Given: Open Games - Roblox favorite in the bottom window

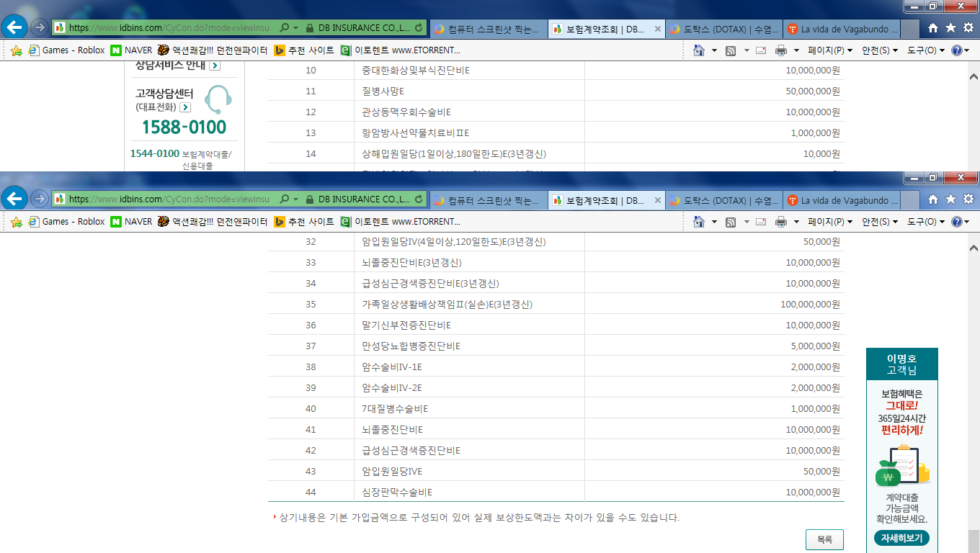Looking at the screenshot, I should coord(66,222).
